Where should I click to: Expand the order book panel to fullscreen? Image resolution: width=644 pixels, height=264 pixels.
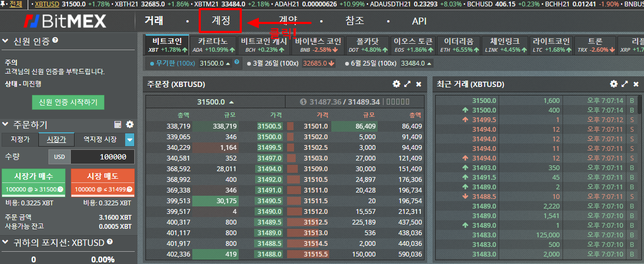point(407,84)
